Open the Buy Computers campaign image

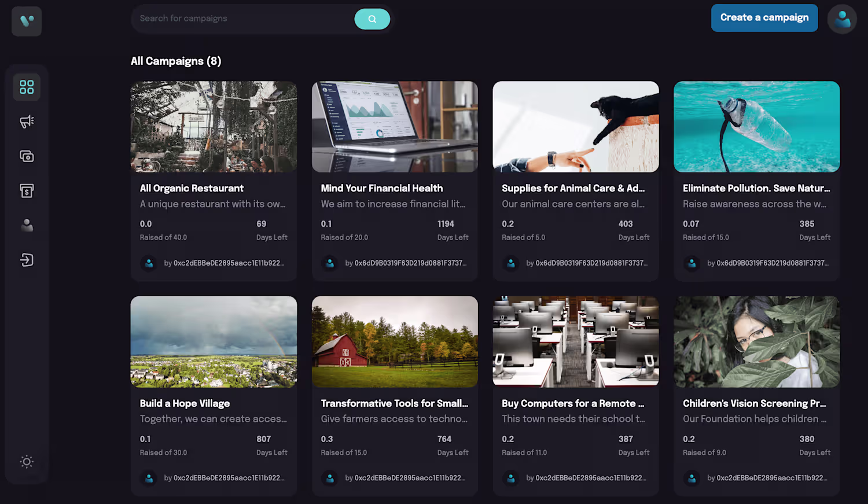click(x=576, y=342)
